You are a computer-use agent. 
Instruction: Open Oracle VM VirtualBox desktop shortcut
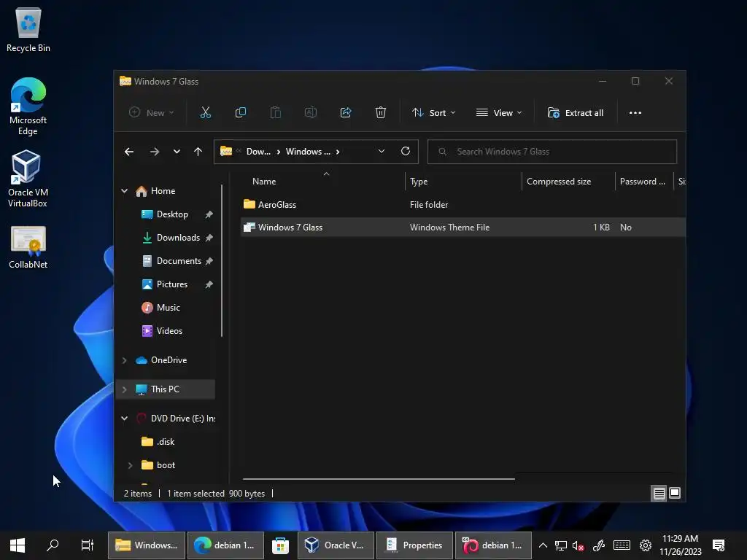coord(28,179)
